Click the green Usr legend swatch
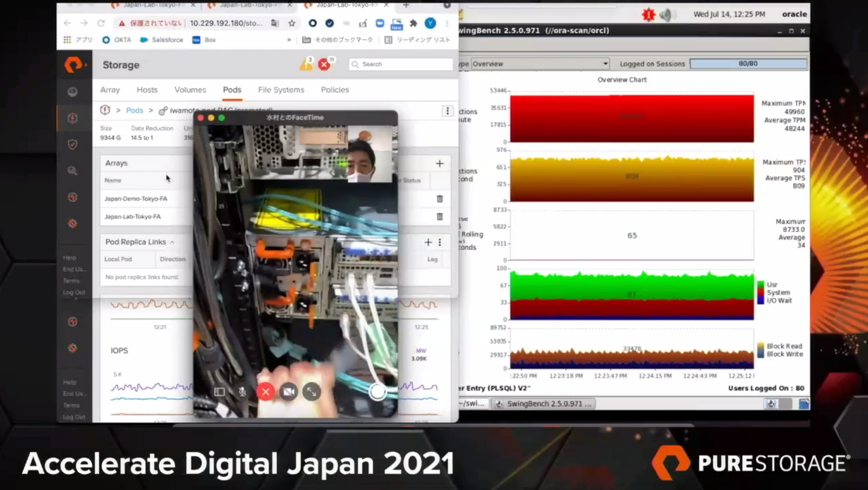This screenshot has height=490, width=868. pos(761,284)
